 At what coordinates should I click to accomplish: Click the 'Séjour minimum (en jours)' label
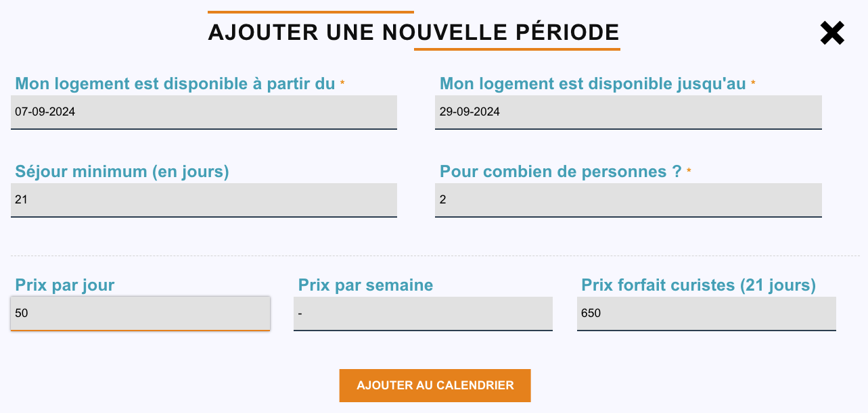click(122, 172)
